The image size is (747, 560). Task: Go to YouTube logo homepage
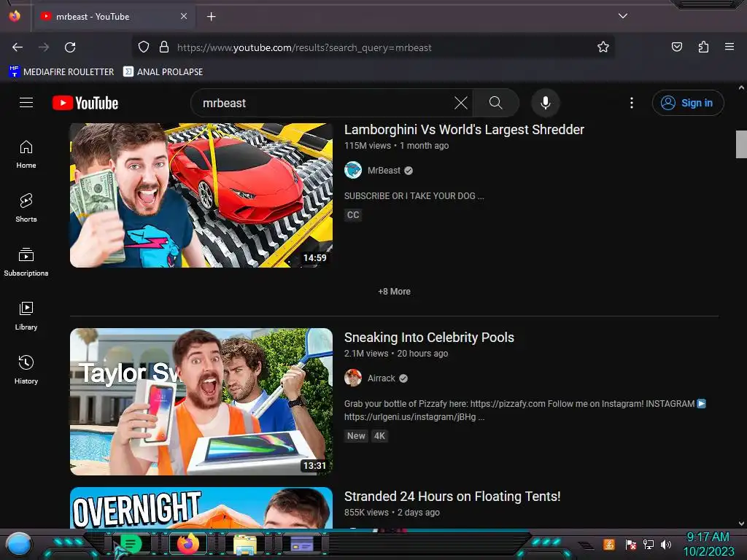point(85,103)
